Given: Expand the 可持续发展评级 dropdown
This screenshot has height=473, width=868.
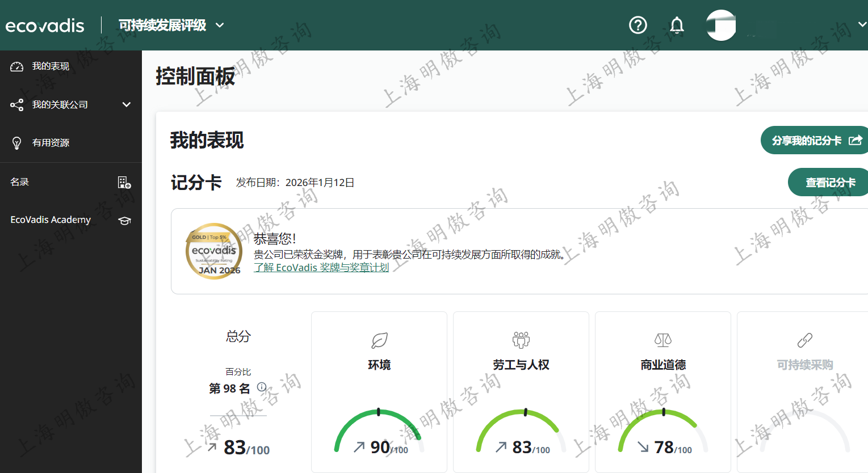Looking at the screenshot, I should coord(220,26).
